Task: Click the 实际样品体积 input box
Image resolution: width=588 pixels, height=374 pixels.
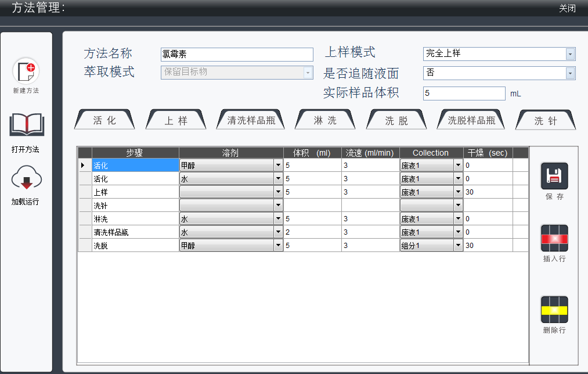Action: [x=464, y=93]
